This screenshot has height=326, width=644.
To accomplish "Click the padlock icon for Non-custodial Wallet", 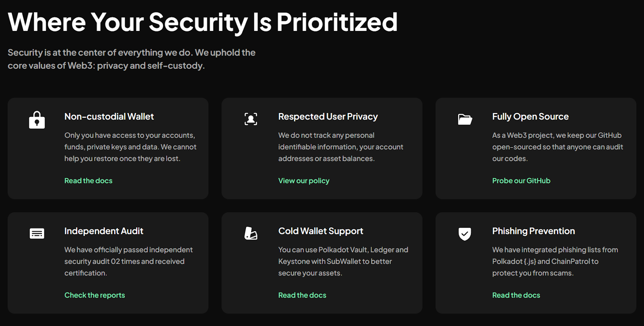I will coord(37,120).
